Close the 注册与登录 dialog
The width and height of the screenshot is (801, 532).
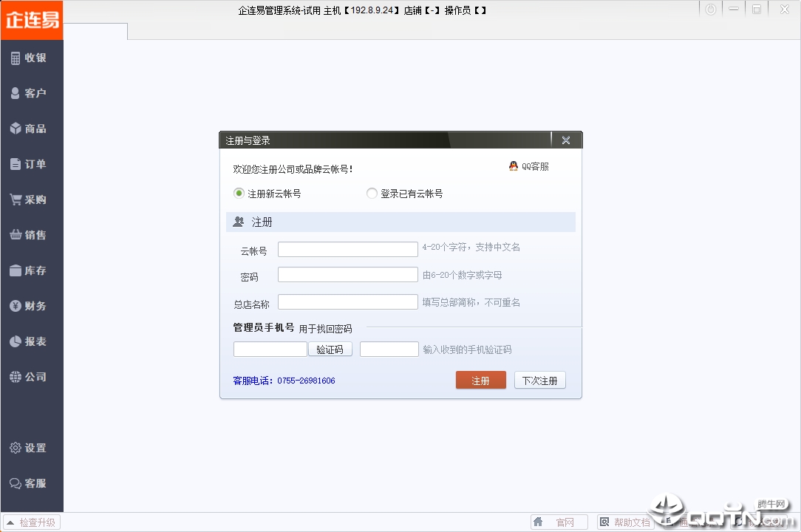pos(566,140)
